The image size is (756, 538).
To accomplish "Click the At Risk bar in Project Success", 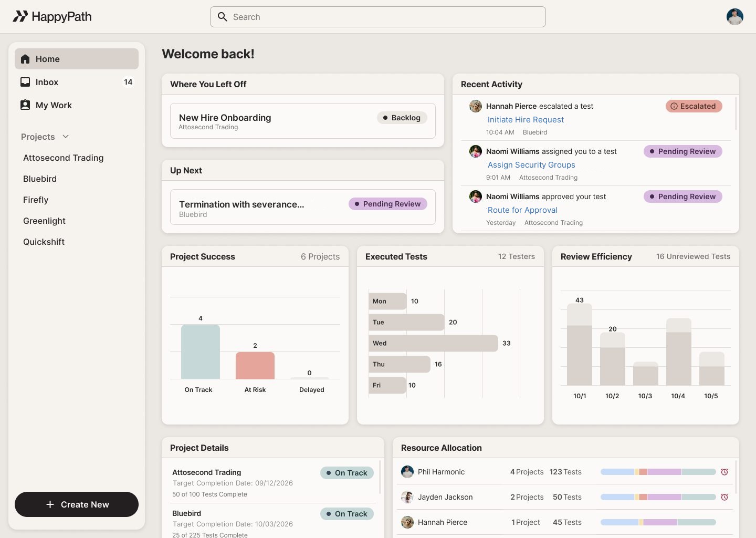I will click(x=255, y=366).
